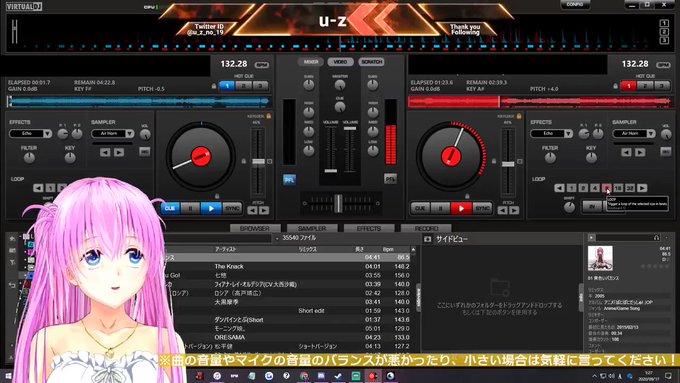
Task: Toggle hot cue lock on left deck
Action: pos(214,86)
